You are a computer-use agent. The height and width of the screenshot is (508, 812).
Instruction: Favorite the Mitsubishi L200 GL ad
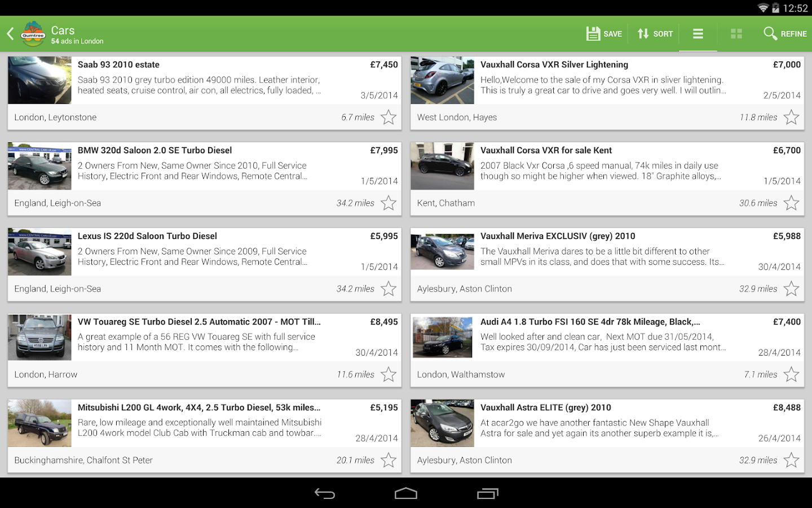tap(389, 461)
